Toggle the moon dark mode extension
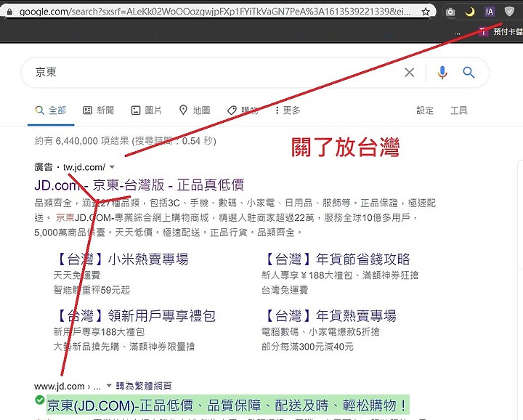 [470, 12]
